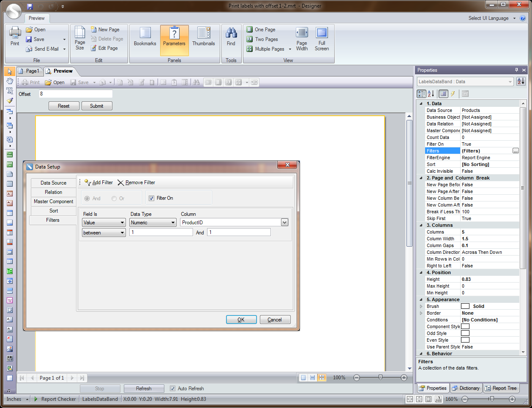Open the Sort tab in Data Setup
532x408 pixels.
click(53, 211)
